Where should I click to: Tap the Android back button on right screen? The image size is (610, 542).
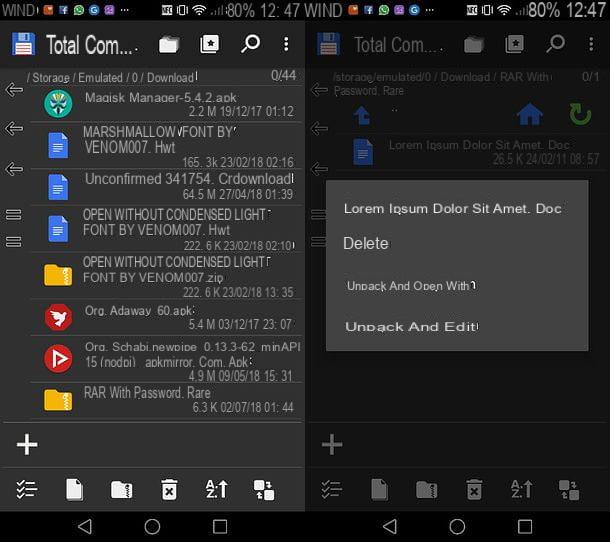[x=390, y=527]
